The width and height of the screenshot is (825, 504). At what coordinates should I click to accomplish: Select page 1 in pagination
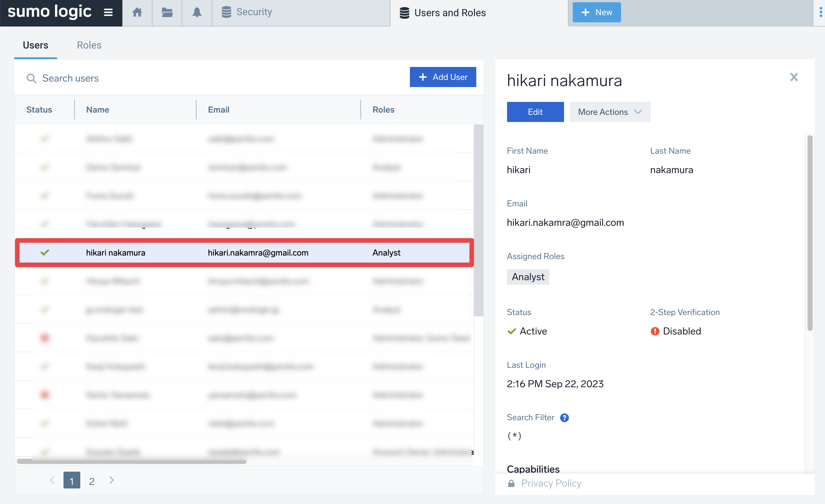click(72, 480)
